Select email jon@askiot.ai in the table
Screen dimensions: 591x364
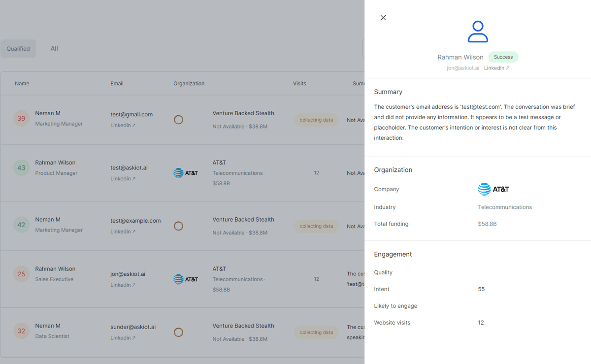pyautogui.click(x=128, y=274)
